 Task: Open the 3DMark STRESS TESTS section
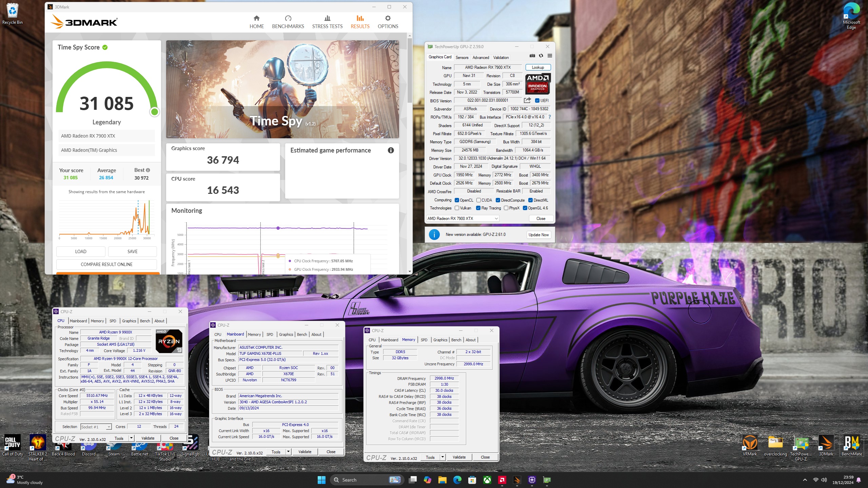coord(327,22)
